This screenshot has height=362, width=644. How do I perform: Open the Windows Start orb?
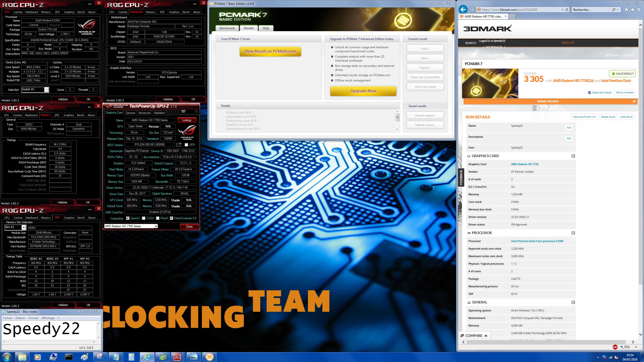tap(7, 357)
